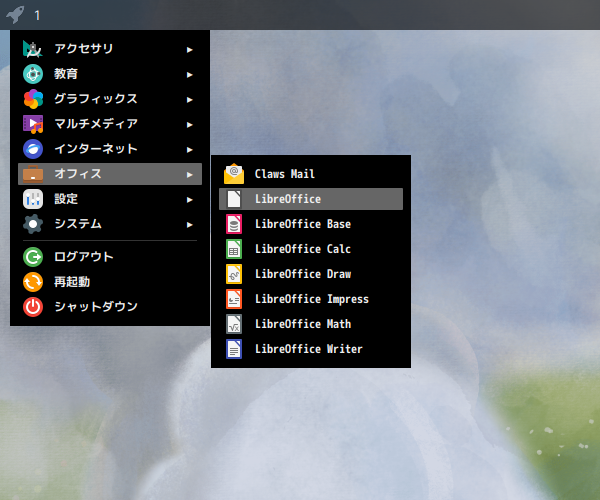Click the マルチメディア film icon
Viewport: 600px width, 500px height.
tap(33, 124)
